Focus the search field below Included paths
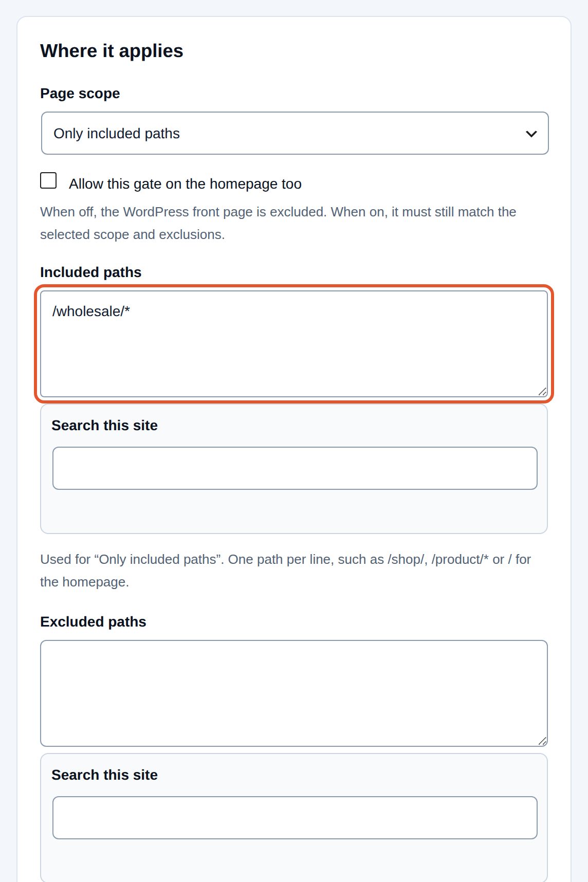588x882 pixels. [x=295, y=468]
